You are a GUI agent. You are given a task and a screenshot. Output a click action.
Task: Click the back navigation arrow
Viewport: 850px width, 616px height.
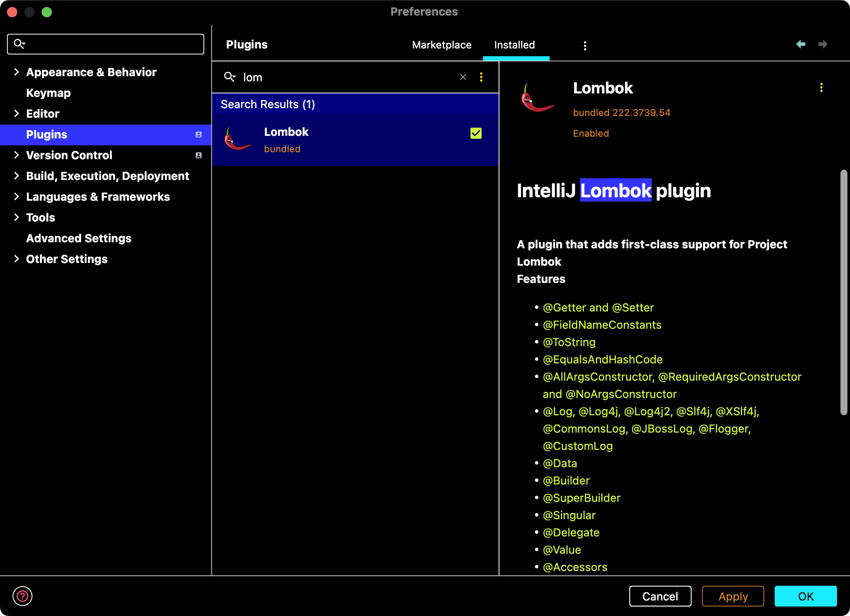801,44
